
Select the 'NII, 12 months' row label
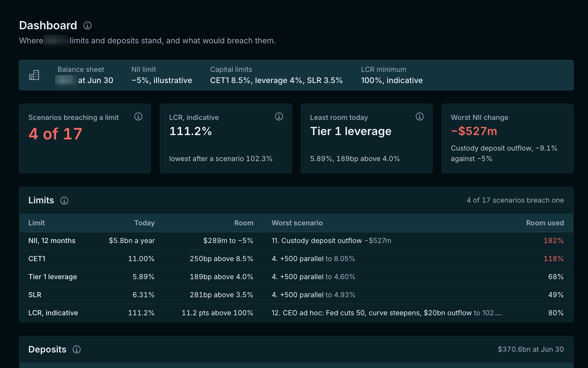[x=52, y=241]
